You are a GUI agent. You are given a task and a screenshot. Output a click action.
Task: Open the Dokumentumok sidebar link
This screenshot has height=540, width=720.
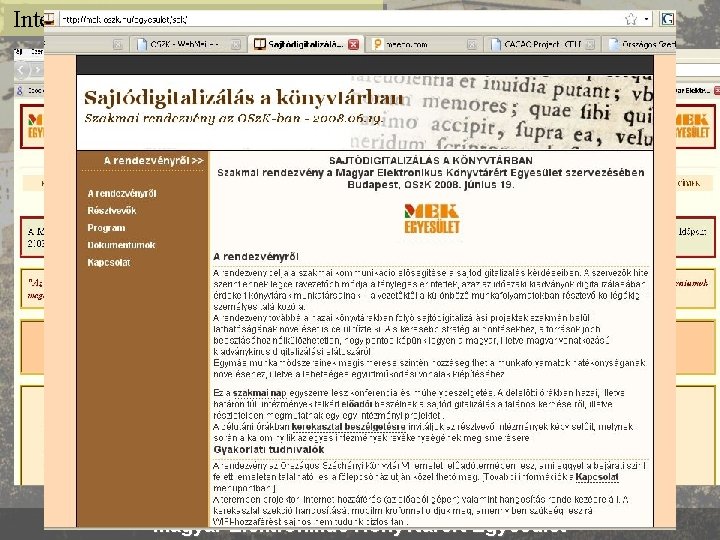pos(121,245)
